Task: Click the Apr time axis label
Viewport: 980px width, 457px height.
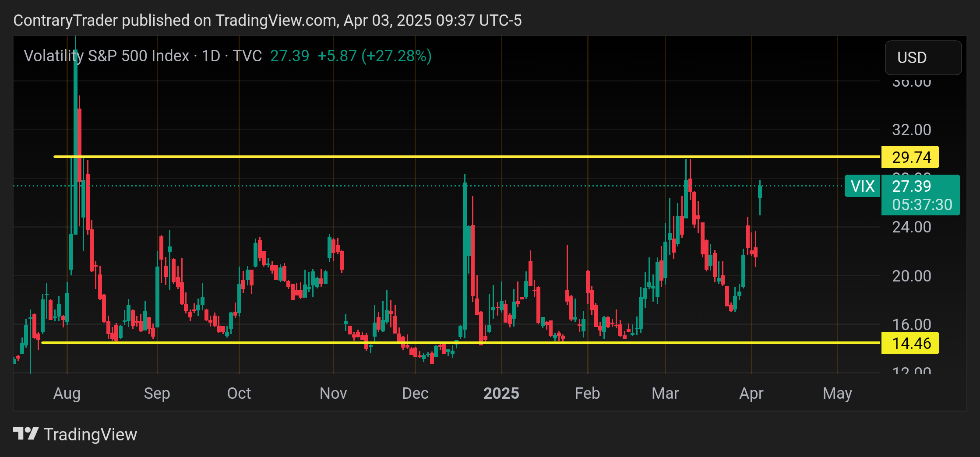Action: [x=751, y=393]
